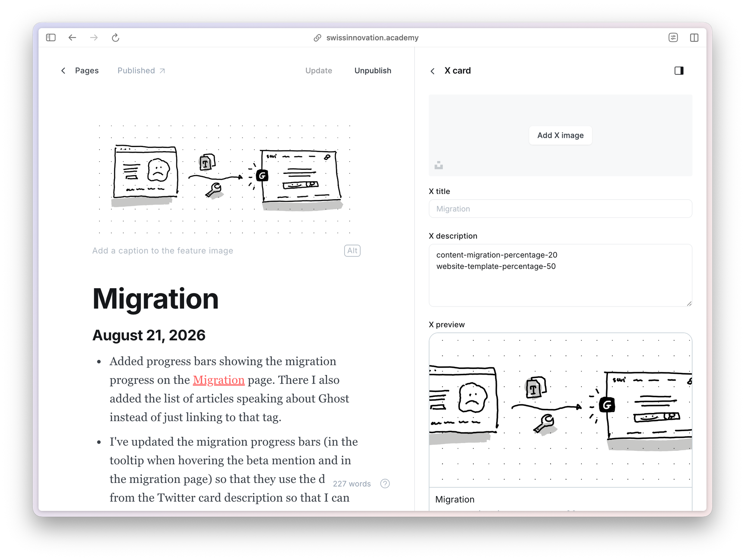Screen dimensions: 745x560
Task: Open the browser controls icon near split view
Action: pos(673,38)
